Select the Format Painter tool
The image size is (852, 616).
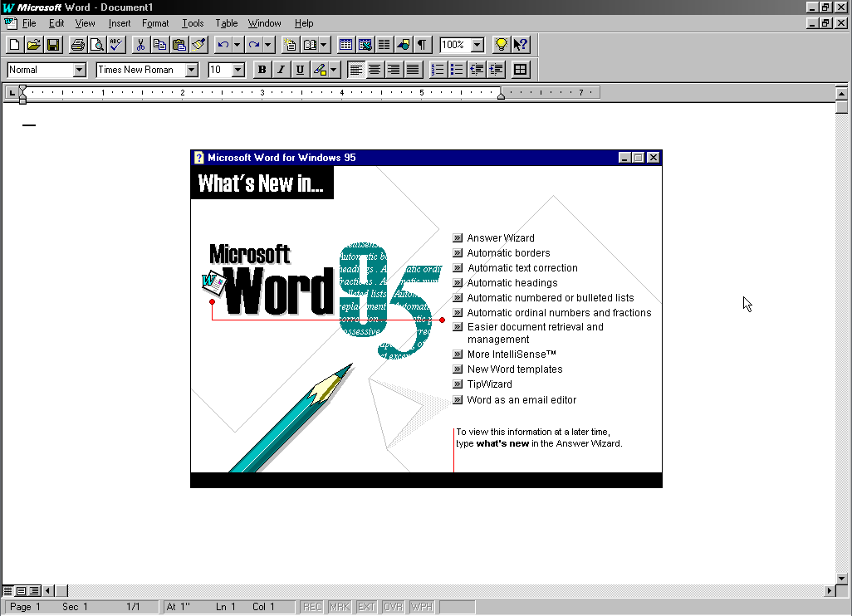pyautogui.click(x=197, y=44)
